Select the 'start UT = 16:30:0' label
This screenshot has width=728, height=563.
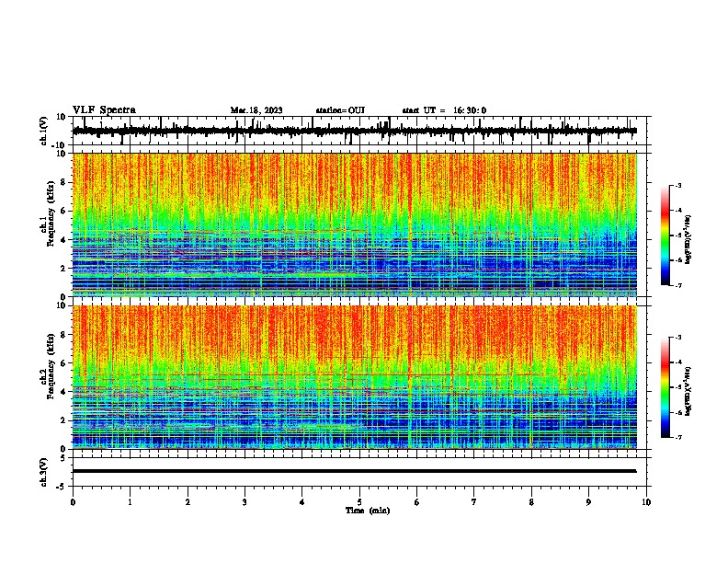click(444, 110)
